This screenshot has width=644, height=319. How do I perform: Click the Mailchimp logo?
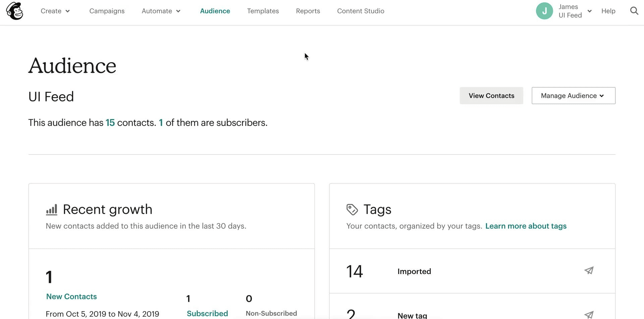click(x=14, y=11)
